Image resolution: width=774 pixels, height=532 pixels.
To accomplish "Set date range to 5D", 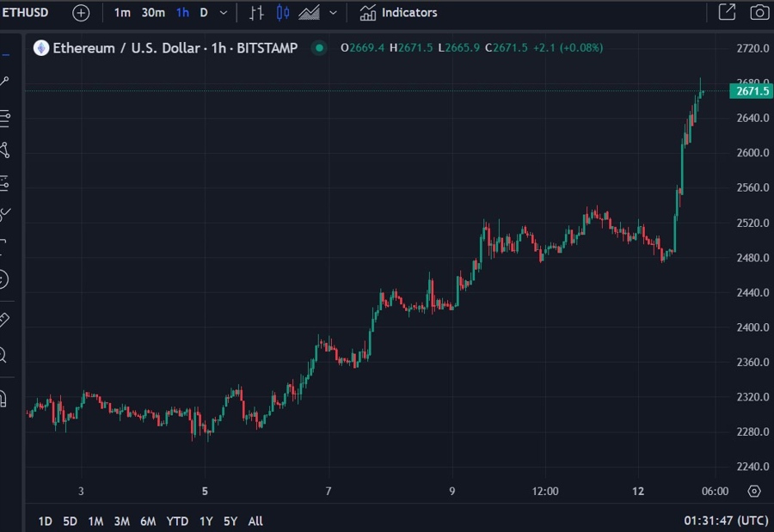I will (71, 521).
